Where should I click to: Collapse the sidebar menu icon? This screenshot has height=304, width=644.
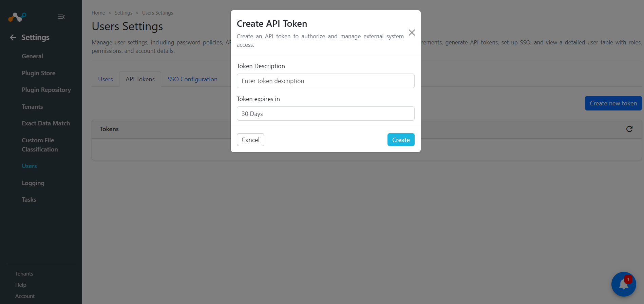(x=61, y=17)
